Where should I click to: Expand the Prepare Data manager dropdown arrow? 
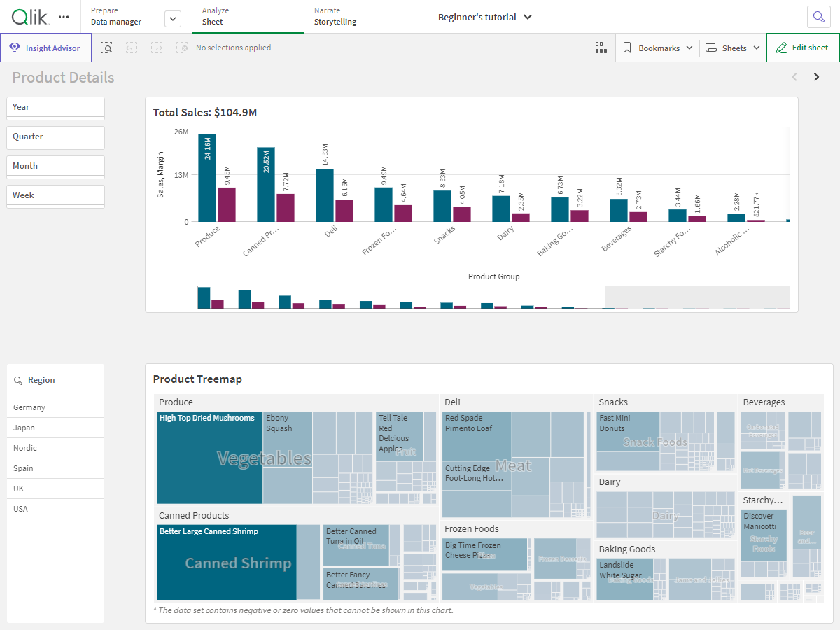click(173, 20)
